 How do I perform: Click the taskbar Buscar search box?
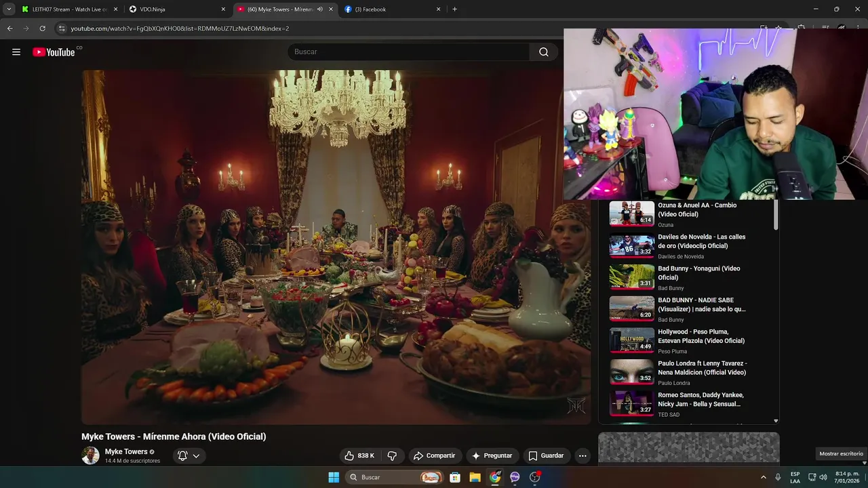coord(395,477)
